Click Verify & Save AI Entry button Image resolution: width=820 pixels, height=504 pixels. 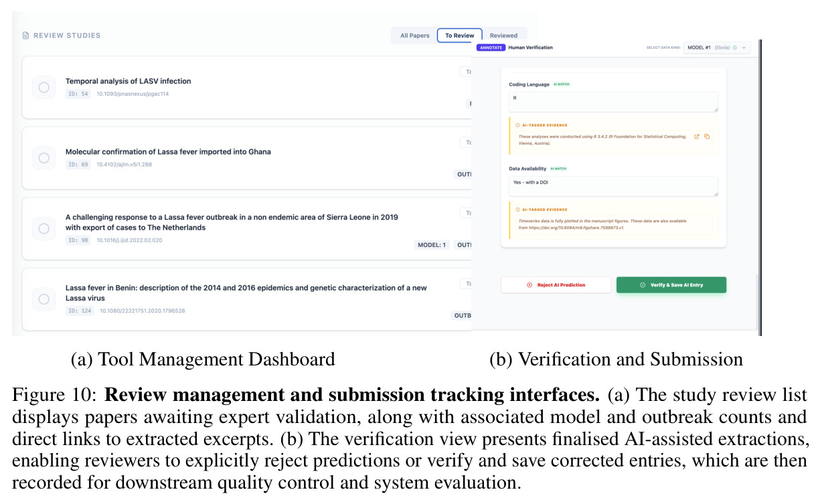click(x=671, y=284)
